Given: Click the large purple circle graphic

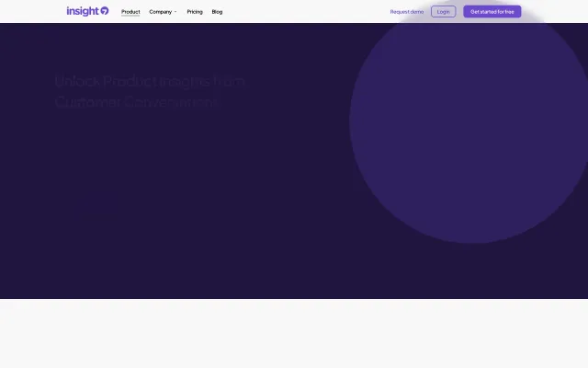Looking at the screenshot, I should point(469,129).
